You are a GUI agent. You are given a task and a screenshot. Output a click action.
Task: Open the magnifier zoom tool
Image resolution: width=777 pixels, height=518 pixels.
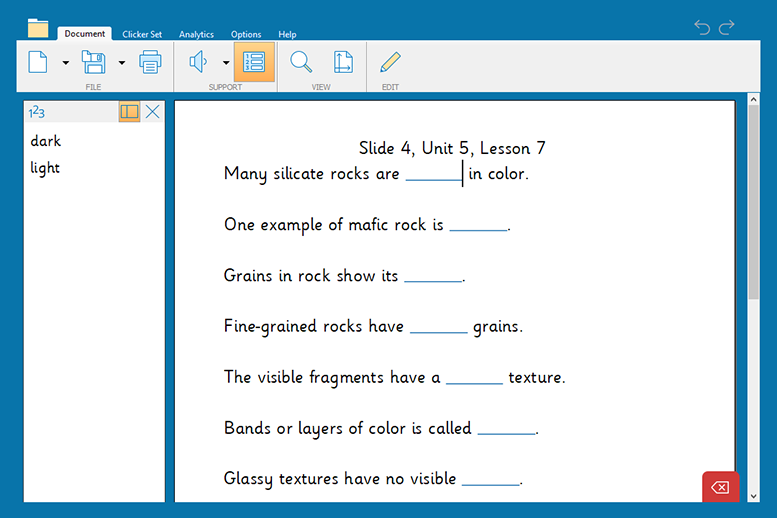(x=300, y=62)
